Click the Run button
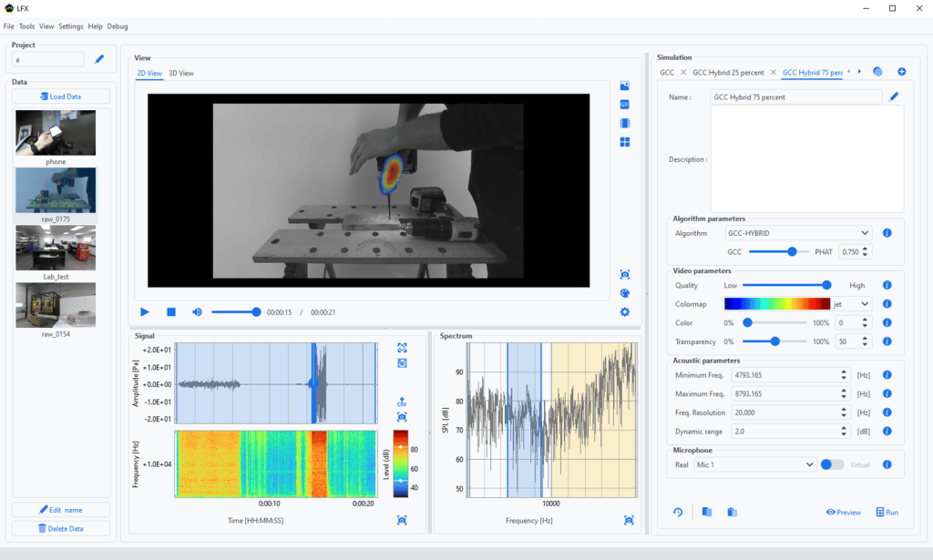This screenshot has width=933, height=560. click(x=887, y=513)
